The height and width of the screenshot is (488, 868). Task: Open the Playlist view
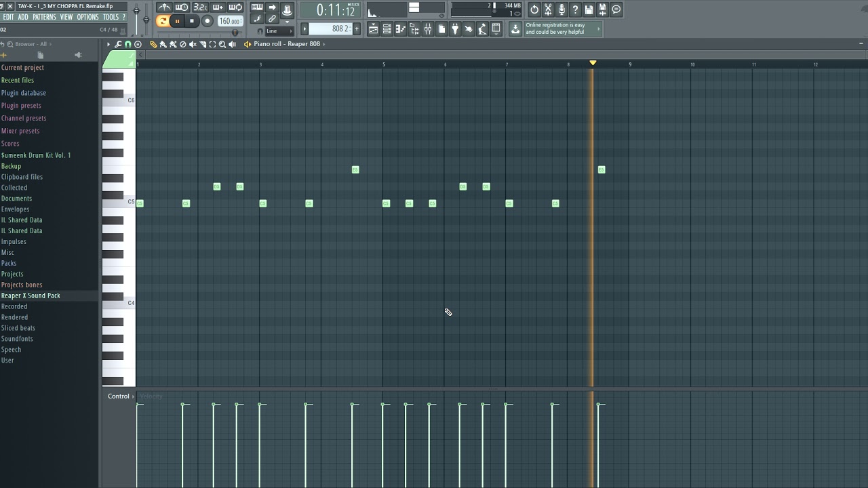coord(373,29)
